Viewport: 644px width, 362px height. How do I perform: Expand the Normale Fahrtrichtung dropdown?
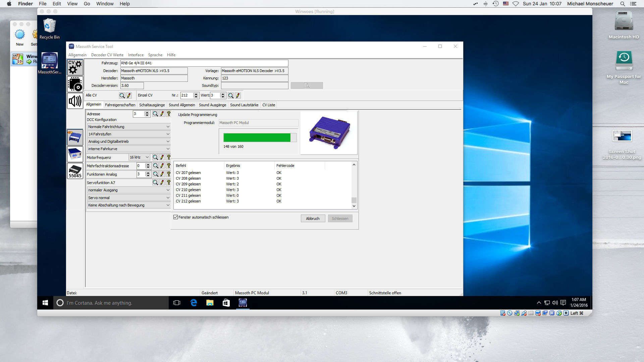129,127
